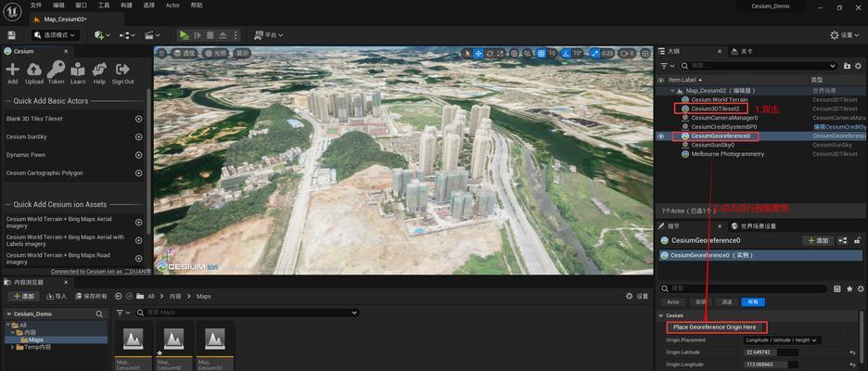Reset the Origin Latitude to default
This screenshot has width=868, height=371.
pyautogui.click(x=853, y=352)
